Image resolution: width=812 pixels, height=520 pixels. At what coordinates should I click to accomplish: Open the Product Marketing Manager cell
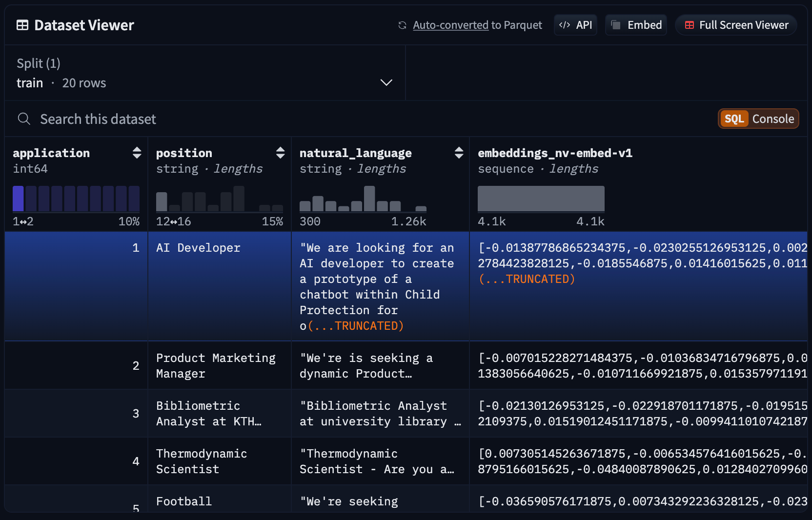point(216,366)
